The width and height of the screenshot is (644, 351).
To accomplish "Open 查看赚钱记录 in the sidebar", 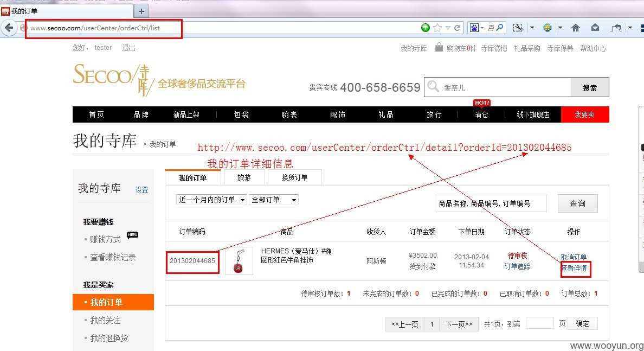I will click(113, 257).
